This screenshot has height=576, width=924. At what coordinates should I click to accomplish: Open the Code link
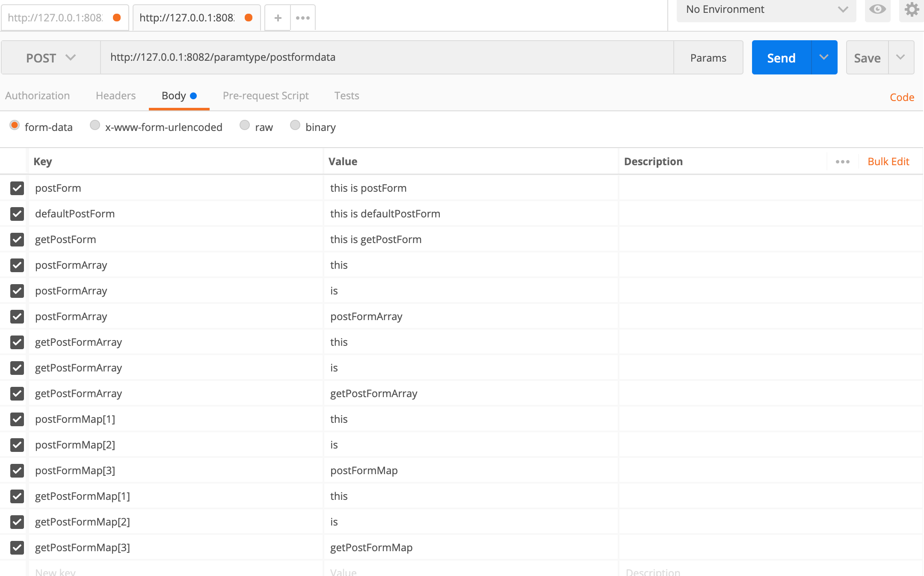[x=902, y=97]
